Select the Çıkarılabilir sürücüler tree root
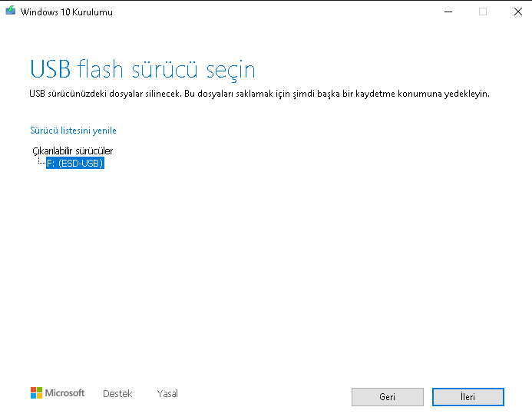532x417 pixels. 73,151
